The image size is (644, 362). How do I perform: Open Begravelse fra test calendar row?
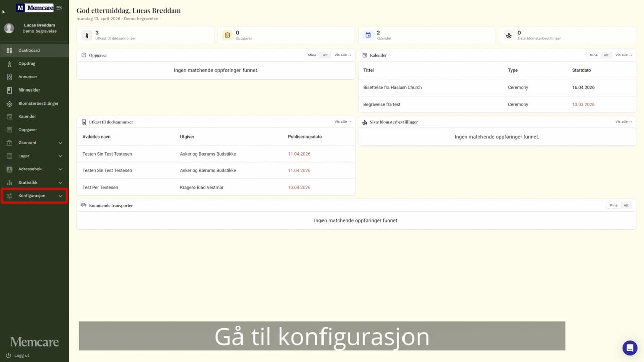click(x=497, y=104)
